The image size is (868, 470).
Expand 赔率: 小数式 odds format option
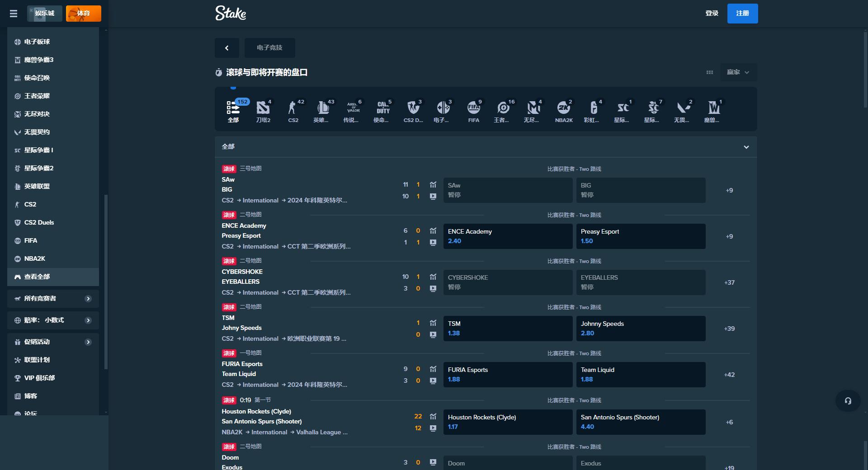tap(53, 320)
